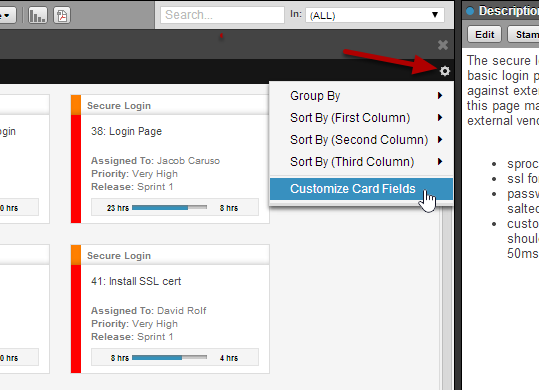Open the card view settings gear
The width and height of the screenshot is (539, 390).
[x=445, y=71]
